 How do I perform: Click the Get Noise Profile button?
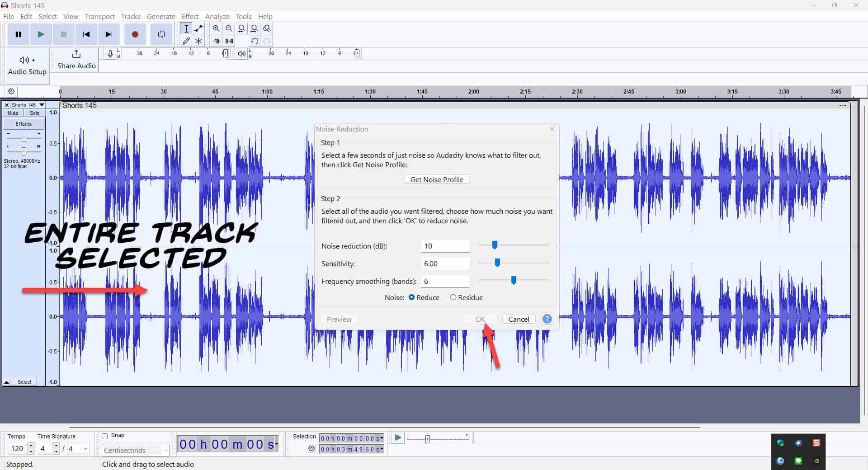[x=436, y=179]
